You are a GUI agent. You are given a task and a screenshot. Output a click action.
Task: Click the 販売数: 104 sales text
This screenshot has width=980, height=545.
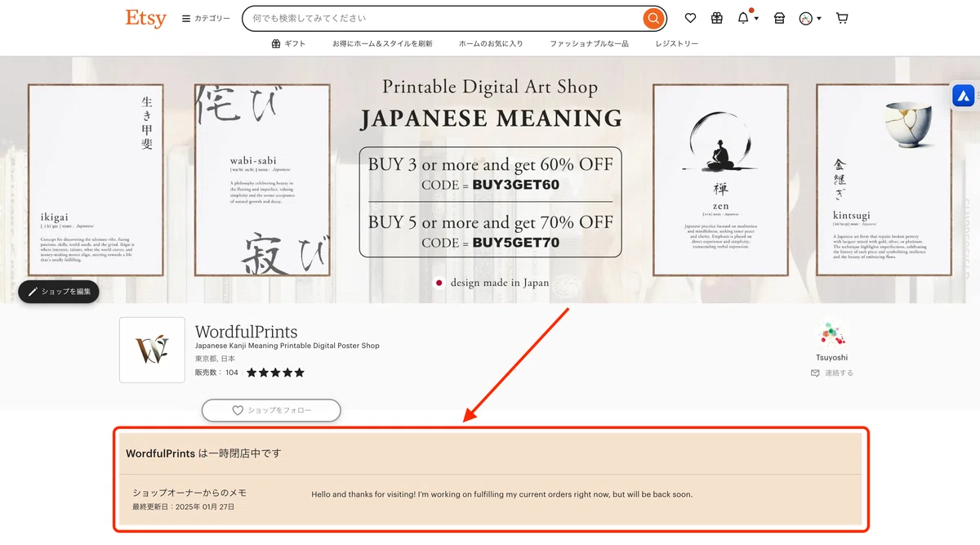pyautogui.click(x=216, y=373)
